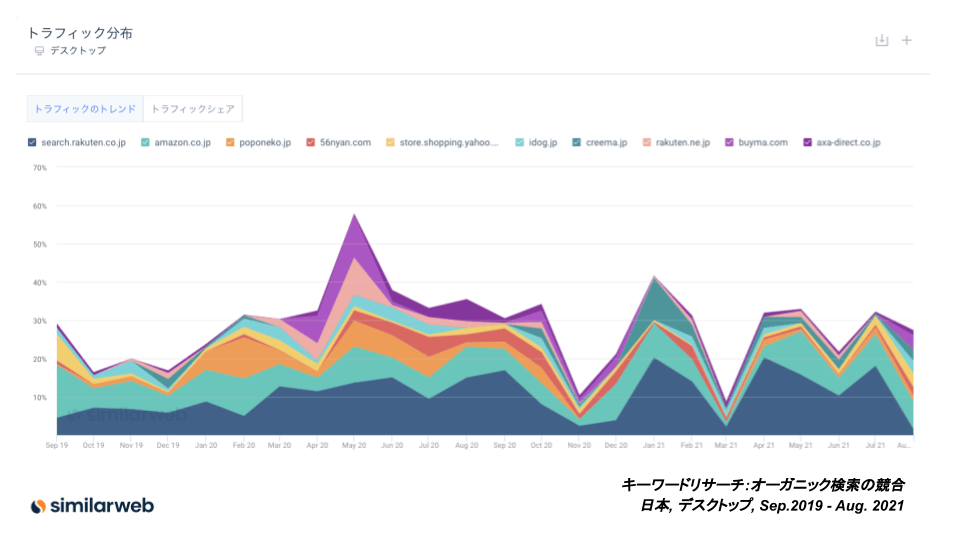960x540 pixels.
Task: Click the Jan 21 x-axis label
Action: [x=653, y=445]
